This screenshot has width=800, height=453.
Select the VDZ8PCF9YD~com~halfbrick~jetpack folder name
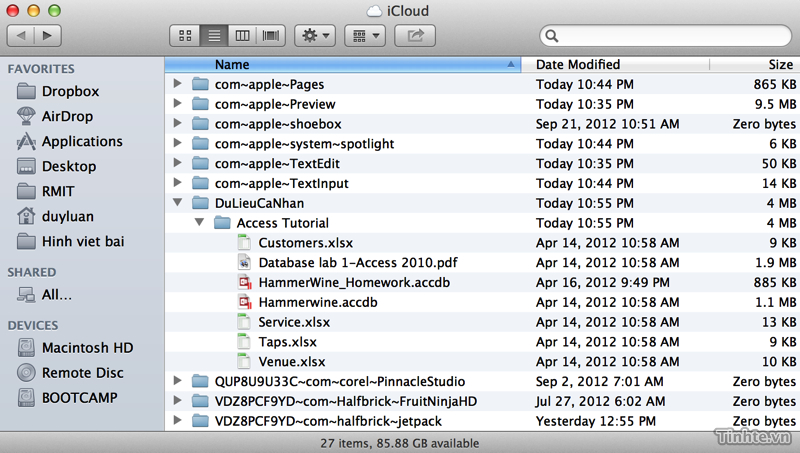[328, 422]
